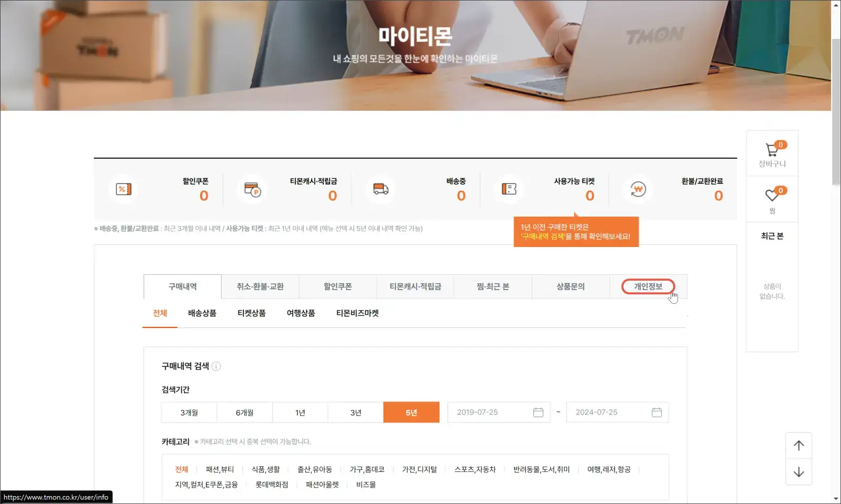Click the scroll-to-bottom arrow button
Image resolution: width=841 pixels, height=504 pixels.
799,472
